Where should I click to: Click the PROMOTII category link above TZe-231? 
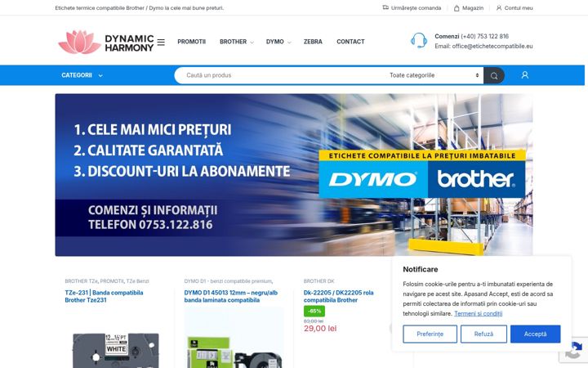[112, 280]
